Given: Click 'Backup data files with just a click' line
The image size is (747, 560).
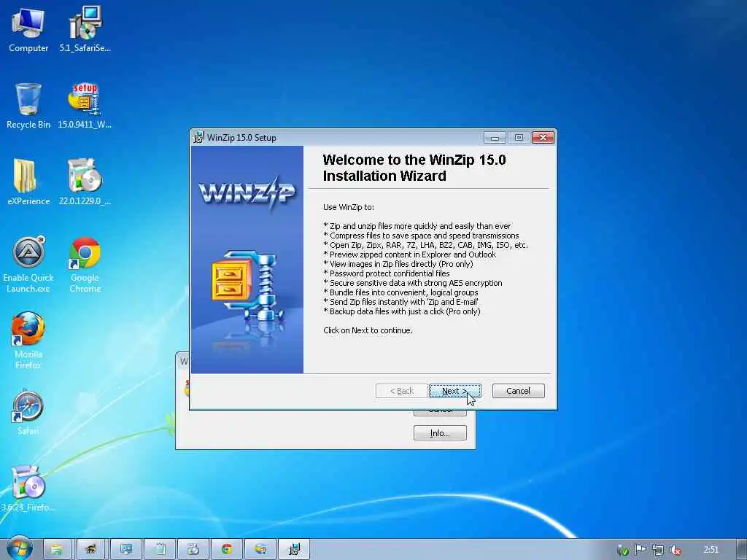Looking at the screenshot, I should pyautogui.click(x=402, y=311).
